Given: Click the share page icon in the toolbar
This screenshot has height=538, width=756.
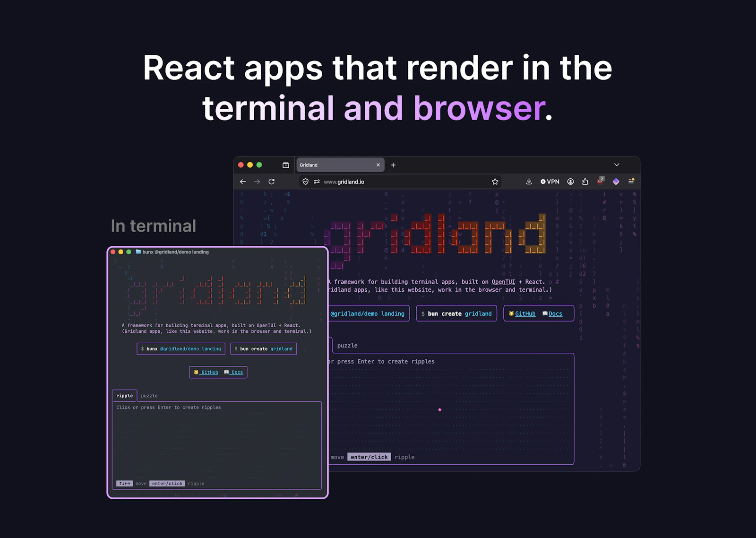Looking at the screenshot, I should pyautogui.click(x=585, y=181).
